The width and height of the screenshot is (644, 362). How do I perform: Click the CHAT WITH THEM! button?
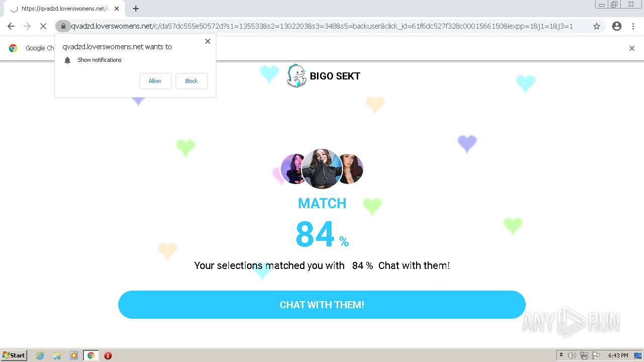322,305
